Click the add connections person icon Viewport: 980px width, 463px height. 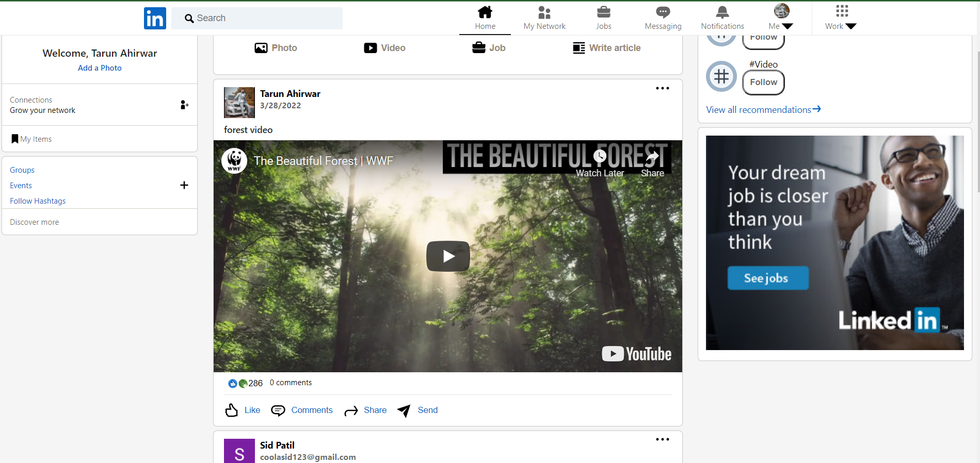(184, 105)
